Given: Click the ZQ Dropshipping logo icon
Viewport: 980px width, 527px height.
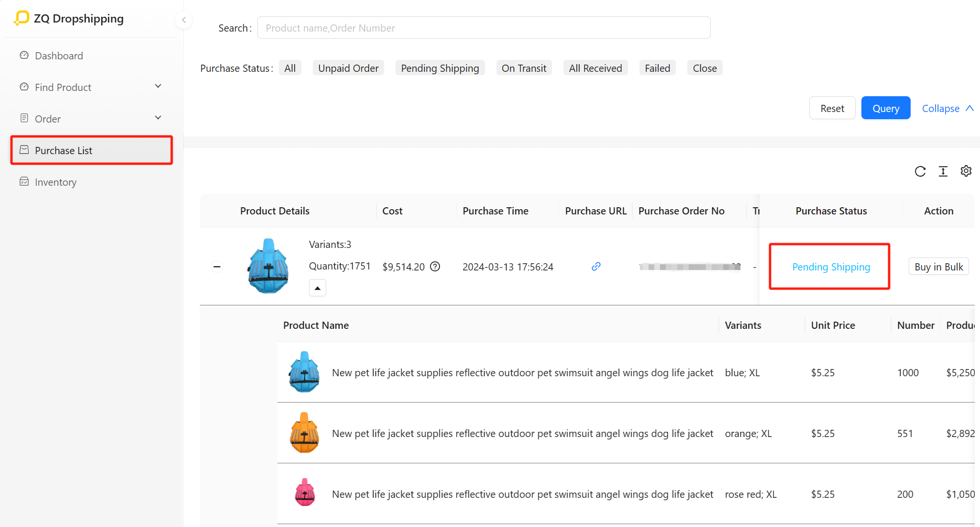Looking at the screenshot, I should 22,18.
